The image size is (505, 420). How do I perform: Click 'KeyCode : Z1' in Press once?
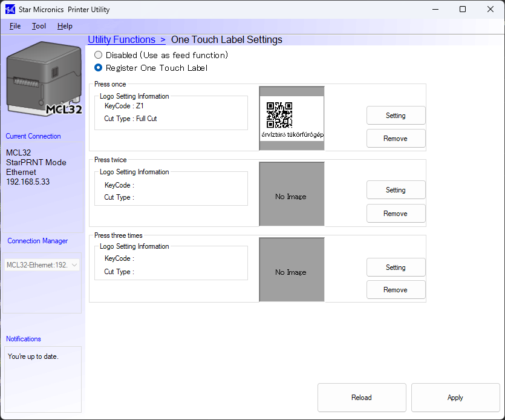click(x=124, y=106)
